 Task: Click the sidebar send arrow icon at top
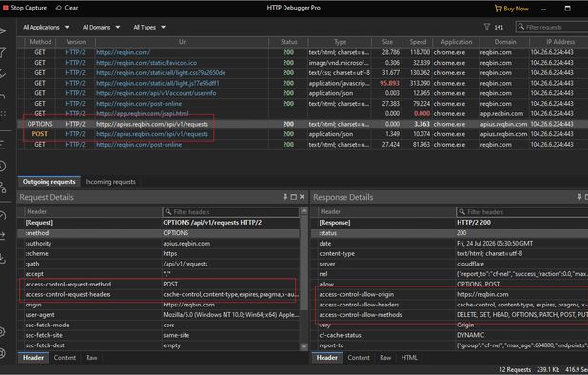click(x=3, y=30)
